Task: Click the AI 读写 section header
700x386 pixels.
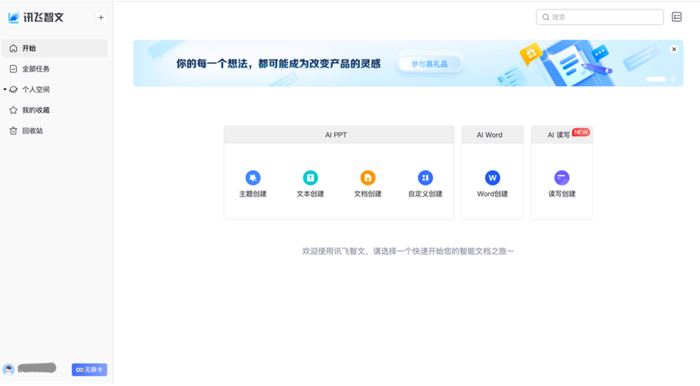Action: 562,135
